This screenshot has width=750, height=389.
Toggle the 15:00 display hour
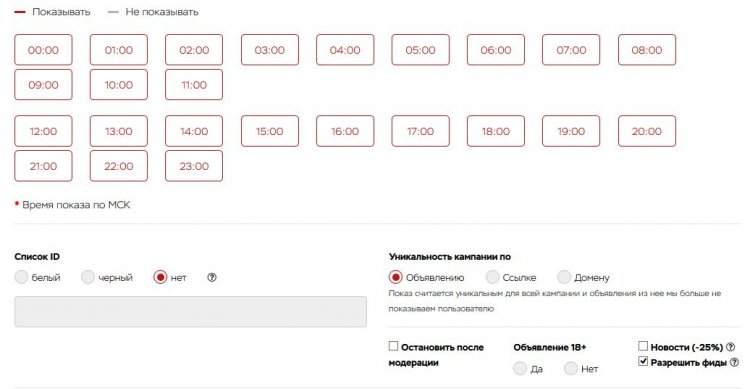coord(270,131)
